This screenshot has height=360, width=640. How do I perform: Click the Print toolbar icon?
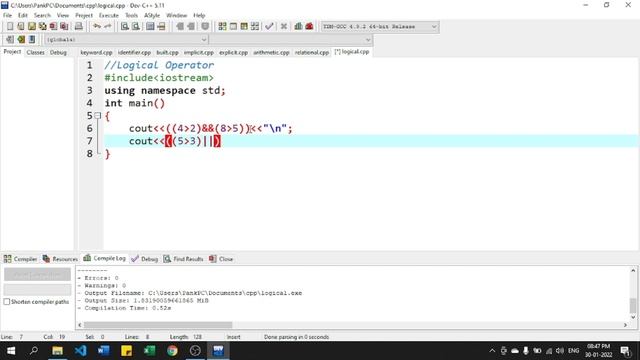[x=78, y=27]
